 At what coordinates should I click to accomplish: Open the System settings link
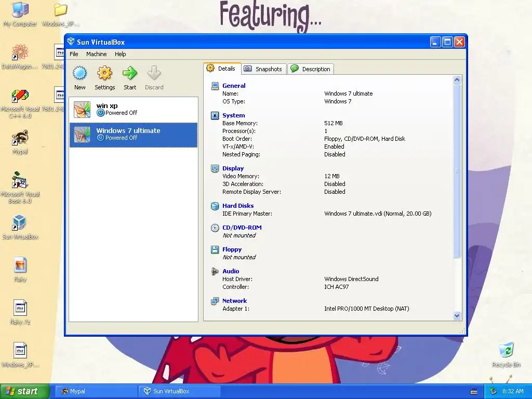[233, 115]
